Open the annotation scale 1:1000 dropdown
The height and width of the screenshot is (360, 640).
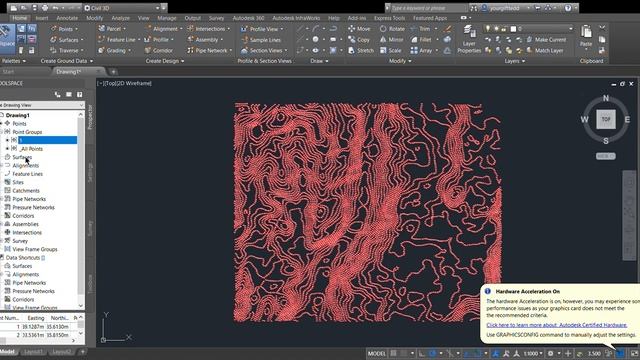click(x=533, y=353)
